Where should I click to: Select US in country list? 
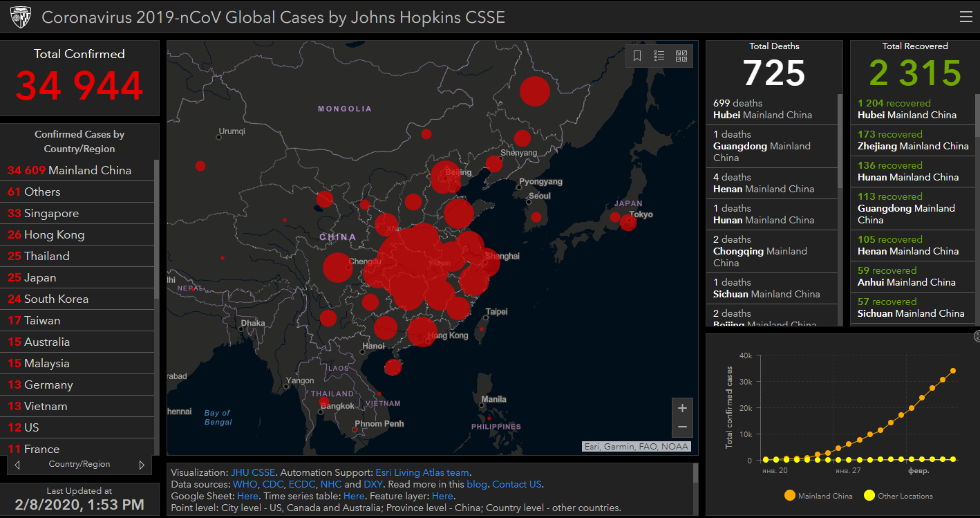tap(77, 427)
